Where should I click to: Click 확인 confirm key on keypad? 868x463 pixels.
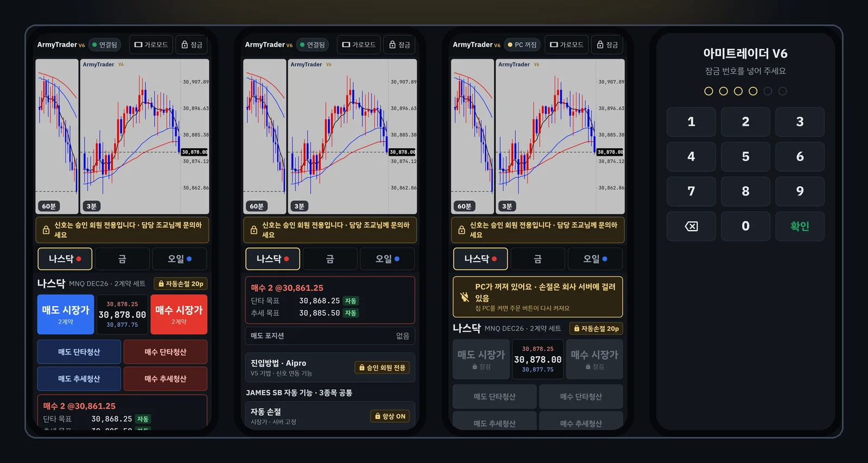click(800, 226)
